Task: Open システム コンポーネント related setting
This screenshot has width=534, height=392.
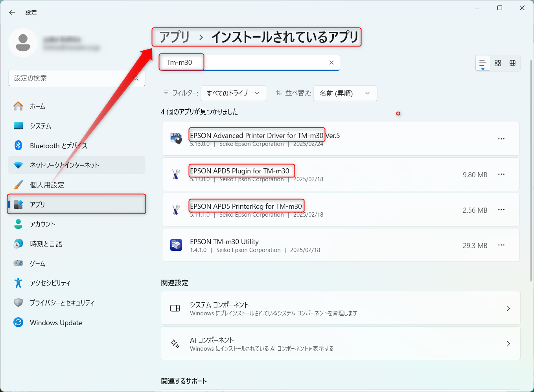Action: click(341, 308)
